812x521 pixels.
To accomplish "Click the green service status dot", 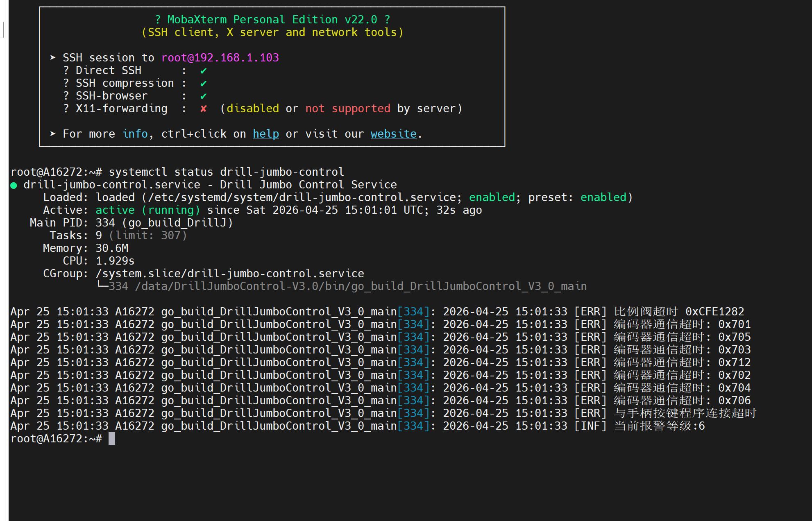I will coord(14,186).
